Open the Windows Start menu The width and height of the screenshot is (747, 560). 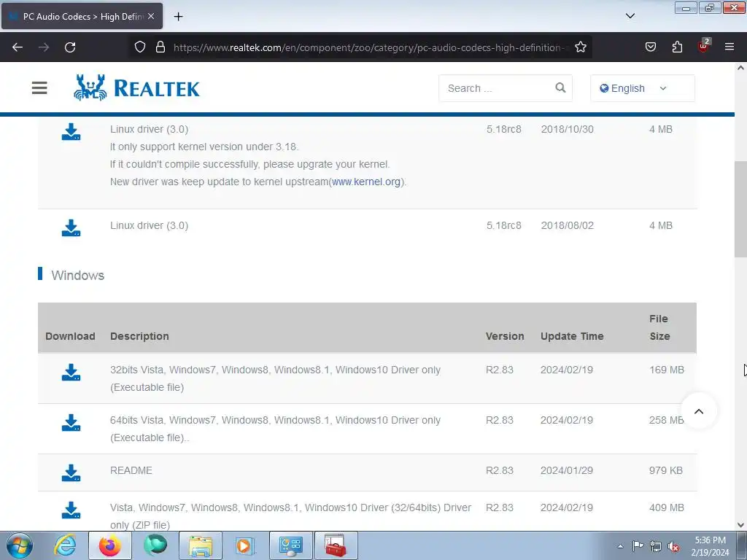click(x=20, y=545)
